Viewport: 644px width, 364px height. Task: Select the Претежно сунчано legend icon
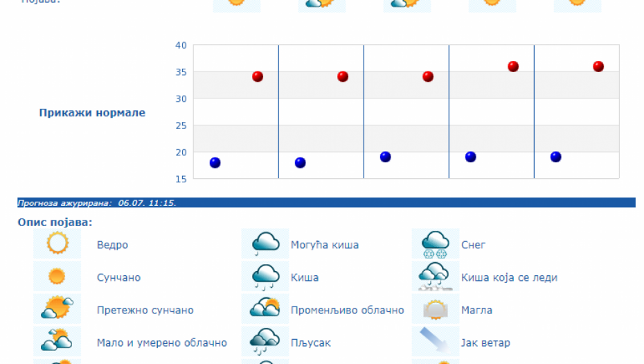coord(57,309)
